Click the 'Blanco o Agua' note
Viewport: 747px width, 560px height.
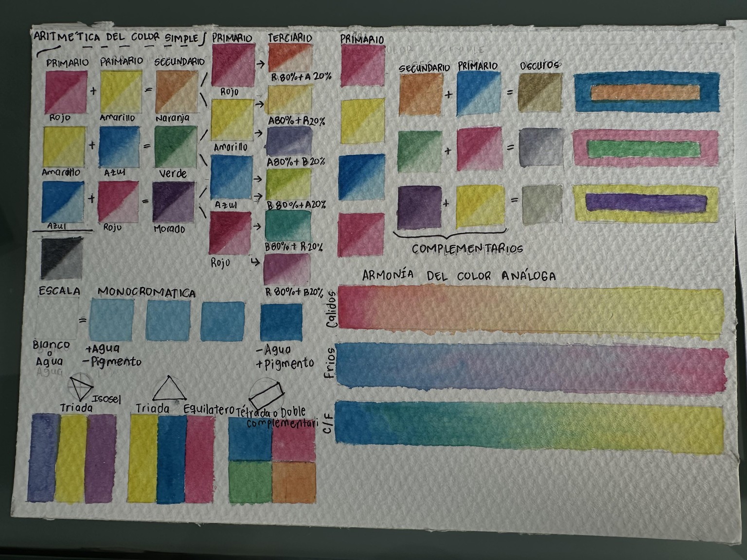click(x=51, y=353)
